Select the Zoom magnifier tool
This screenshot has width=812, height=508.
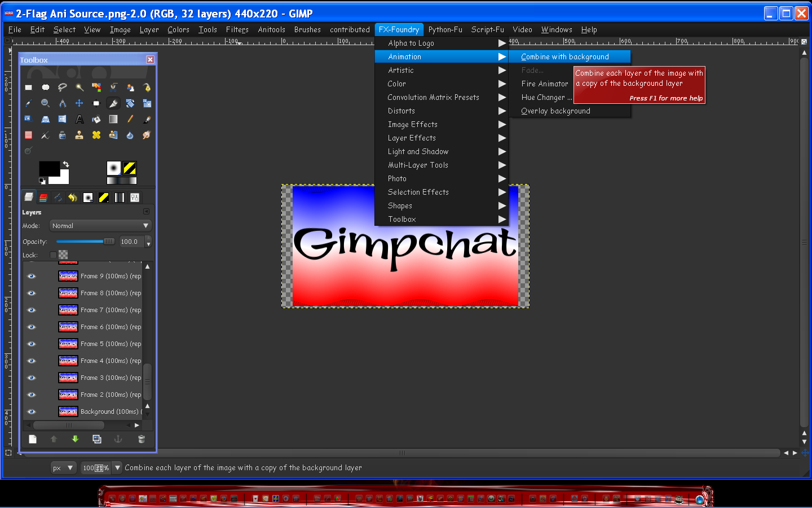click(x=45, y=103)
